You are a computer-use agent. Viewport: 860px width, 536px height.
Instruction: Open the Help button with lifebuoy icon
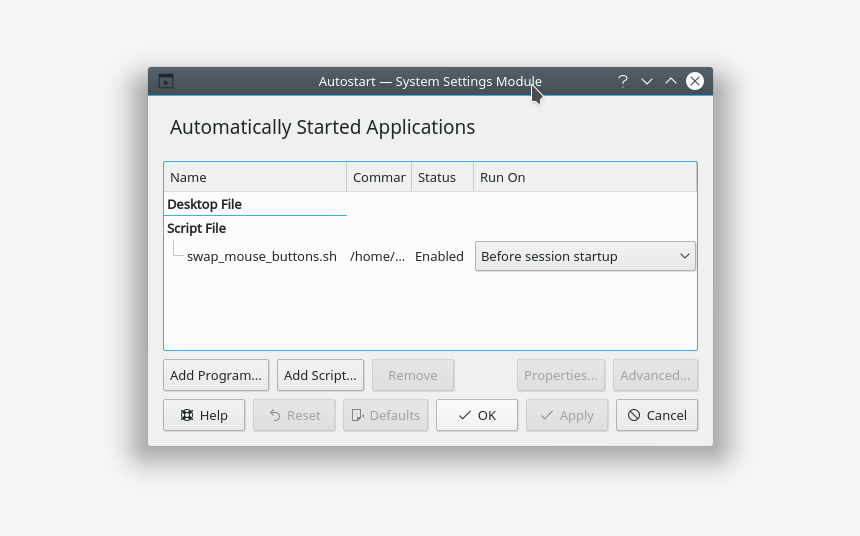coord(204,415)
